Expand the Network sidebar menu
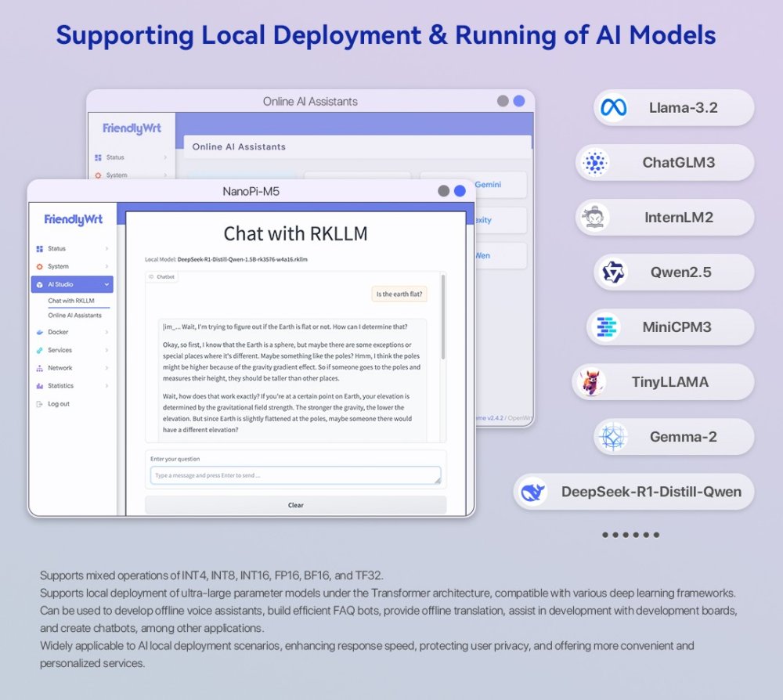The image size is (783, 700). [72, 368]
